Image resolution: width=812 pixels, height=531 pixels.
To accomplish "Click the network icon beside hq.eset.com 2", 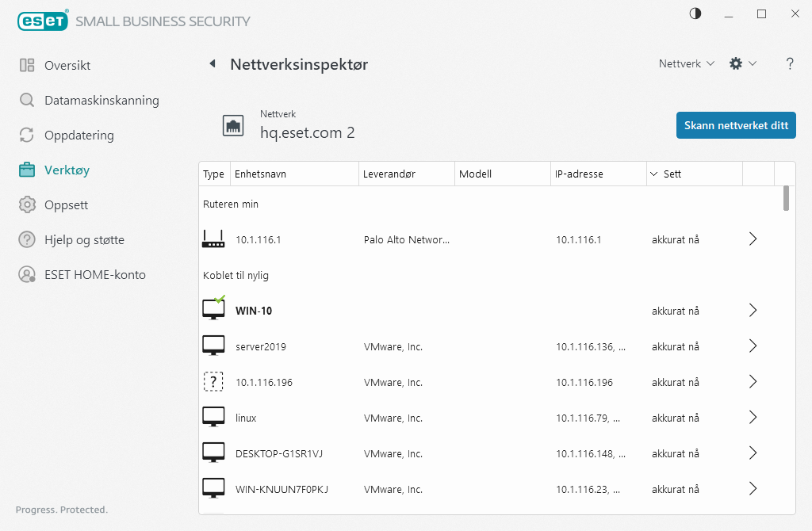I will click(x=233, y=124).
